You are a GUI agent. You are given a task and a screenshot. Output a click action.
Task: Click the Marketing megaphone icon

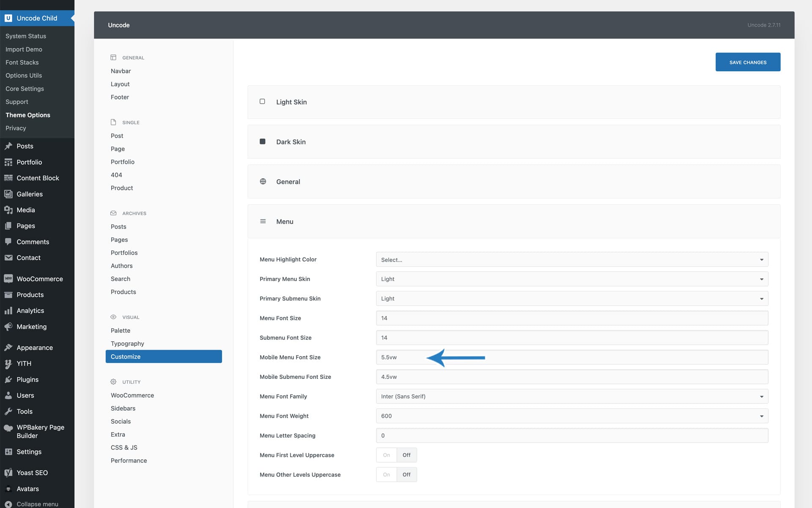(x=8, y=326)
